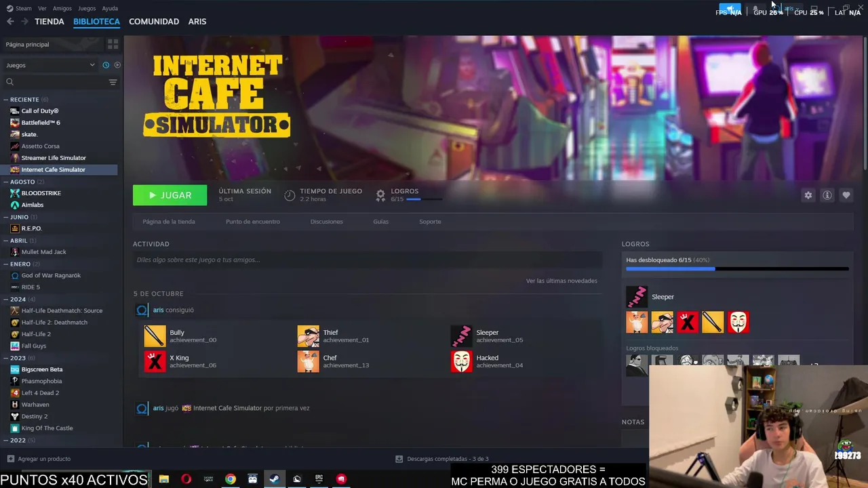The height and width of the screenshot is (488, 868).
Task: Click TIEMPO DE JUEGO clock icon
Action: 290,195
